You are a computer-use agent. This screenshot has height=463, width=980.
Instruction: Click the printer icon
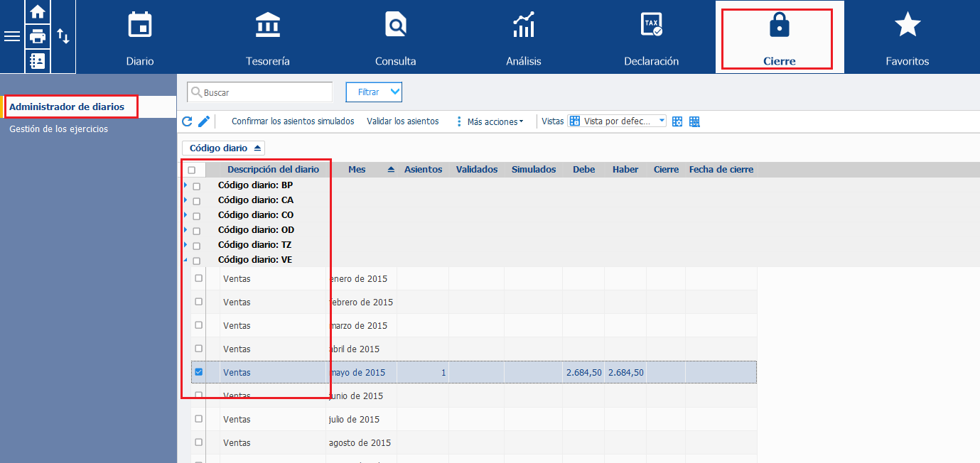coord(38,36)
